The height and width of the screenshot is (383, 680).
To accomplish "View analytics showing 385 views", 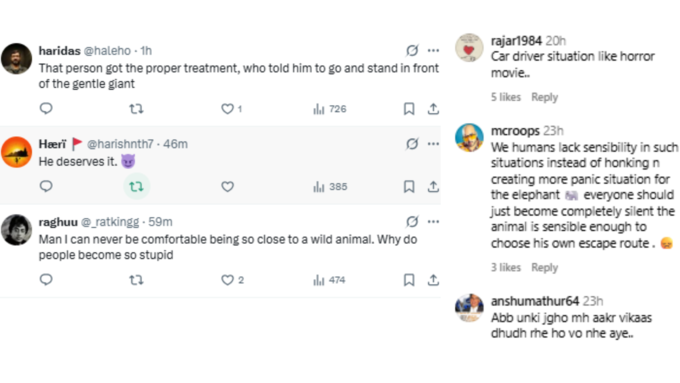I will [330, 187].
